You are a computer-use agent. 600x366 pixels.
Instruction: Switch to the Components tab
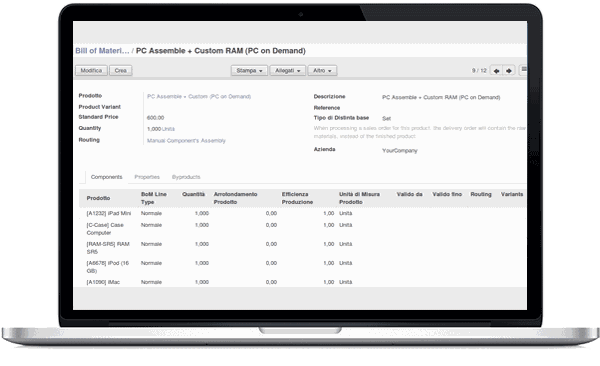tap(106, 177)
